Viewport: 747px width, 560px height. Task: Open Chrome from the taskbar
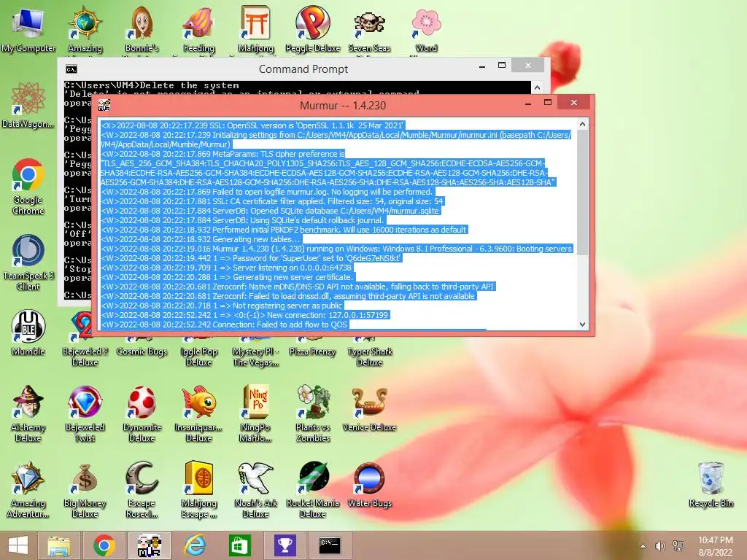(104, 545)
